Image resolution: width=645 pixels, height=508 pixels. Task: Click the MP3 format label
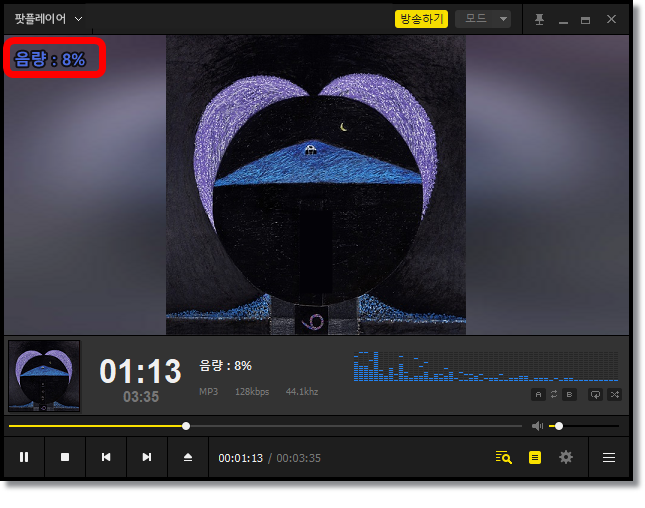(209, 392)
